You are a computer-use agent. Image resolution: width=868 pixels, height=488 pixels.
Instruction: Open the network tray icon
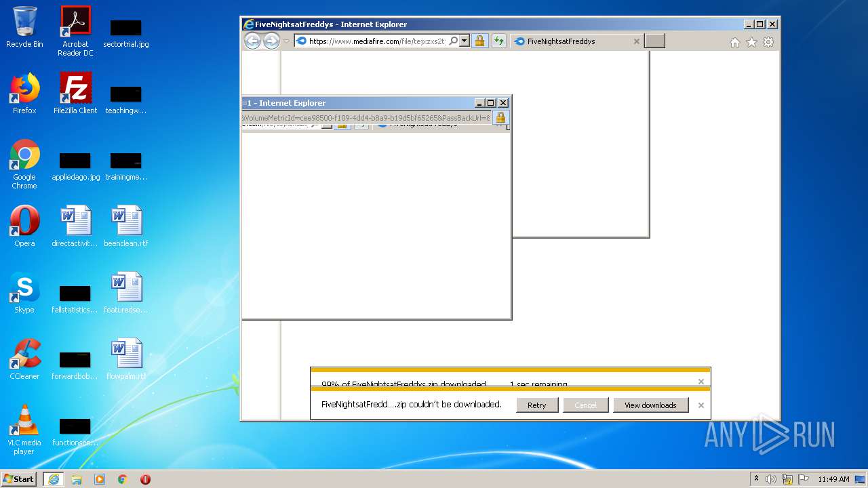point(787,479)
